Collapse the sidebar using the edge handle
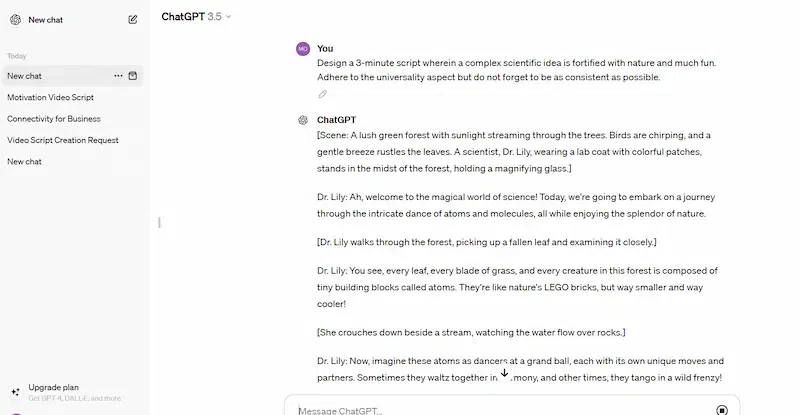This screenshot has height=415, width=800. 158,222
